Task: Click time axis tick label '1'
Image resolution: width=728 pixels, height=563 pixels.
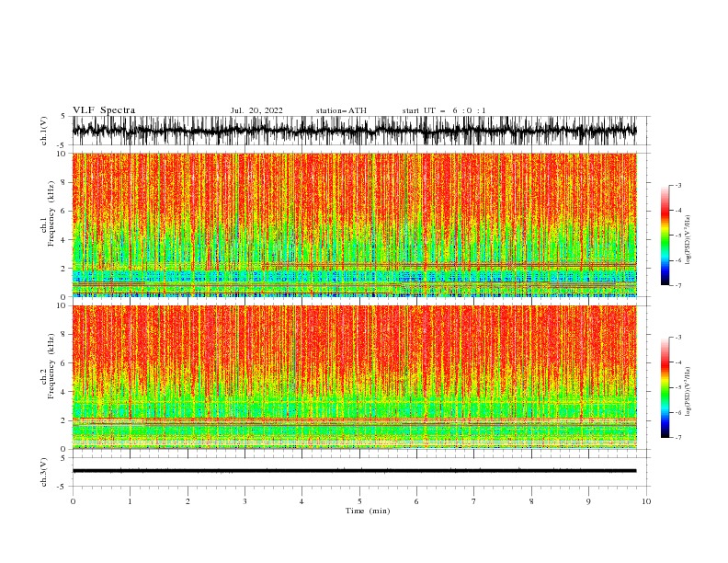Action: pos(130,501)
